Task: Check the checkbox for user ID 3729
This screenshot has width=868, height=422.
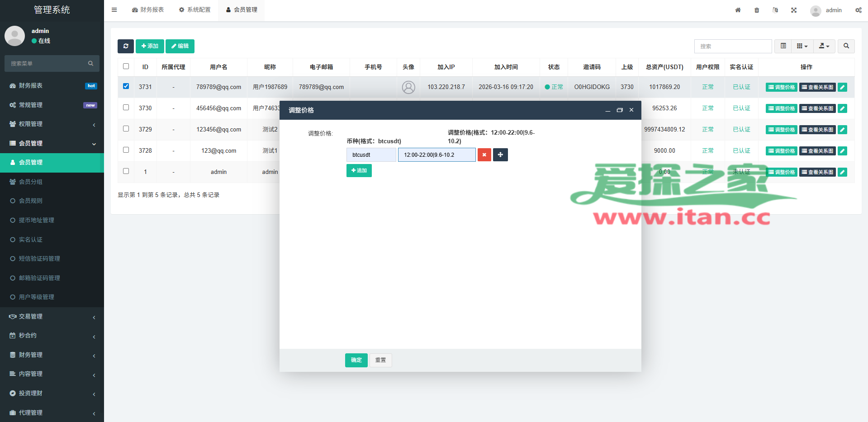Action: 126,129
